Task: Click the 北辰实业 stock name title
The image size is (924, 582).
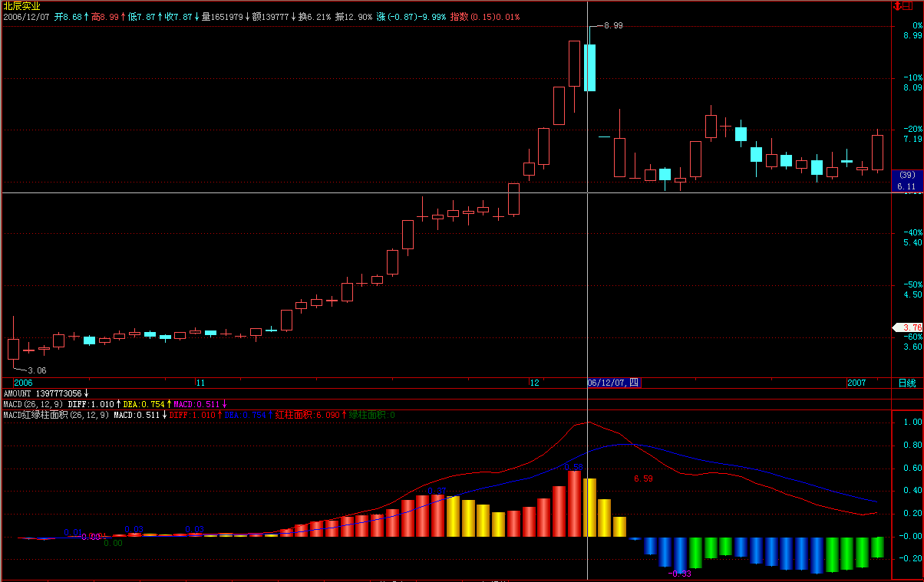Action: point(21,5)
